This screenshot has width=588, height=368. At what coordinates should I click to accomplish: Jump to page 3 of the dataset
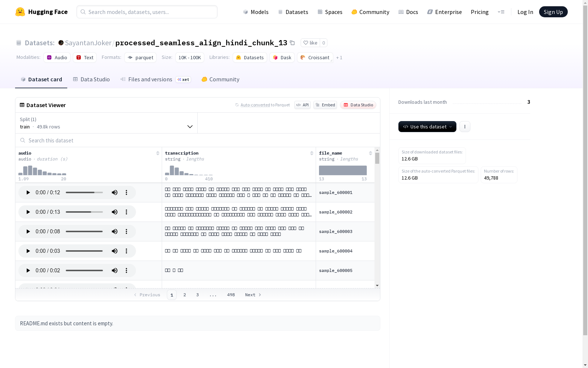pyautogui.click(x=197, y=295)
